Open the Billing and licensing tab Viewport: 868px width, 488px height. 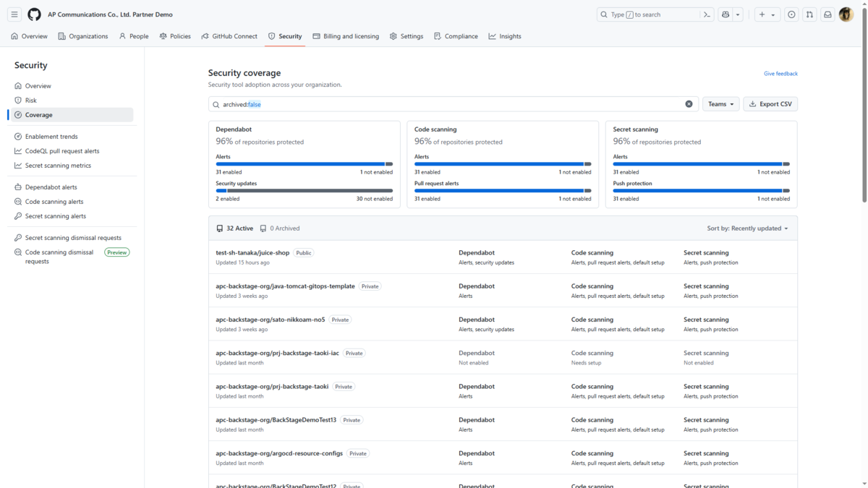(346, 36)
